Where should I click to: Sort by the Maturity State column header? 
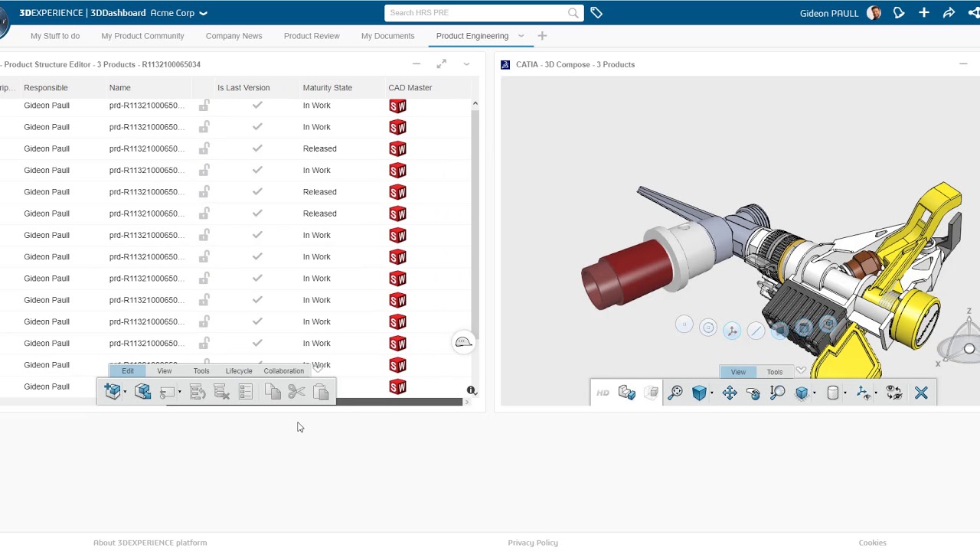(328, 88)
